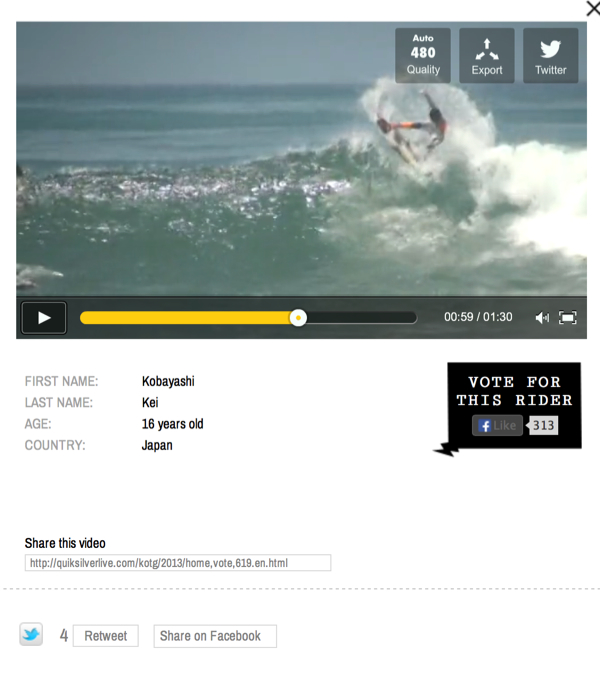Click the unplayed part of the progress bar
This screenshot has width=600, height=677.
coord(362,318)
